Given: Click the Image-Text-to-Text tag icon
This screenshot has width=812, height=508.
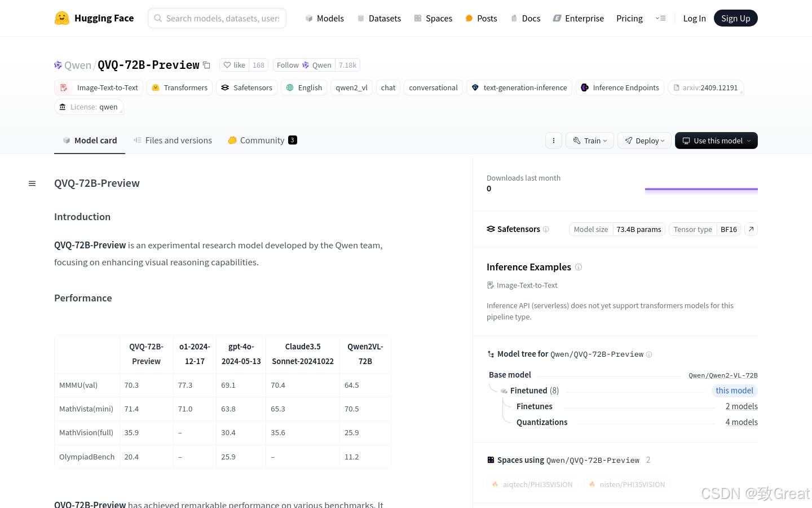Looking at the screenshot, I should pos(64,87).
